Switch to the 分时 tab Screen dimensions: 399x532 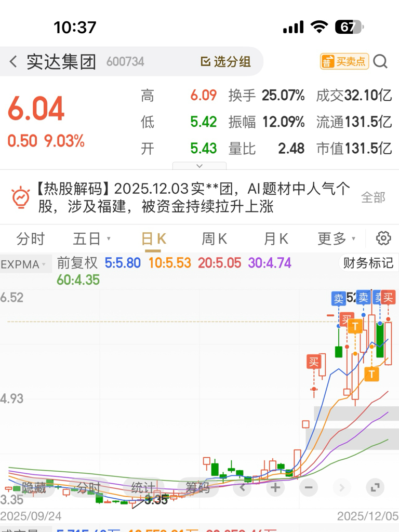[31, 239]
